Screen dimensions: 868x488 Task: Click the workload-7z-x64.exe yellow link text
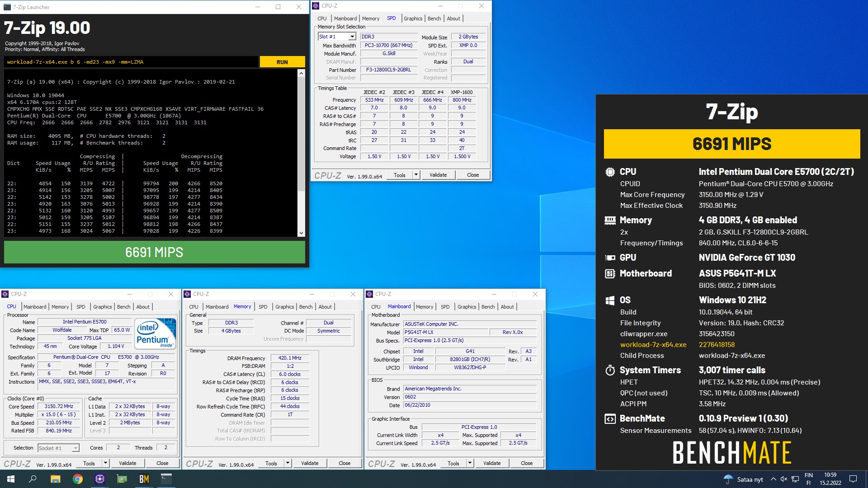coord(653,345)
